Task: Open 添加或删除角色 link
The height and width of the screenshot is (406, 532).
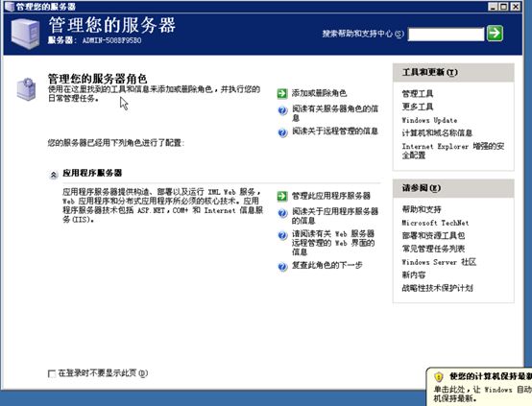Action: 319,93
